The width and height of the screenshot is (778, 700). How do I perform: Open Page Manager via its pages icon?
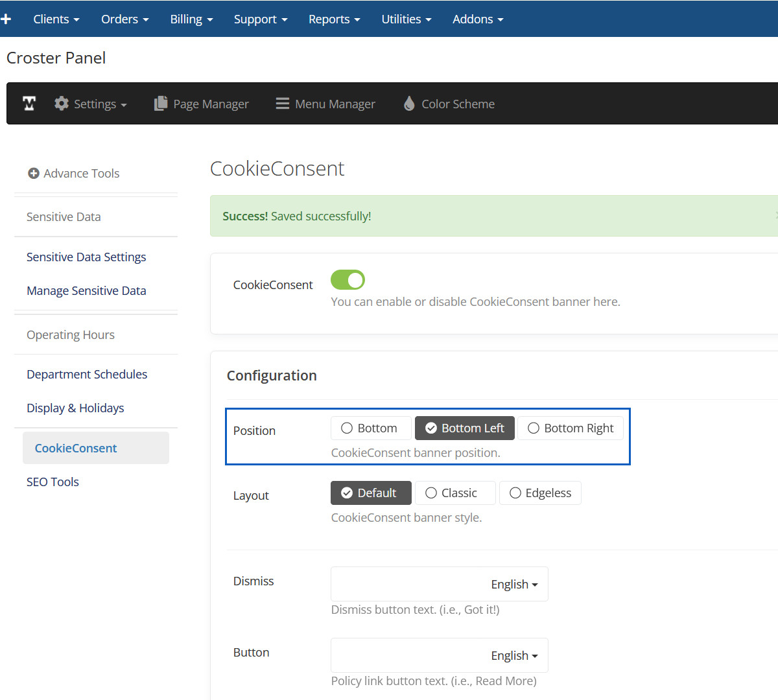tap(160, 104)
